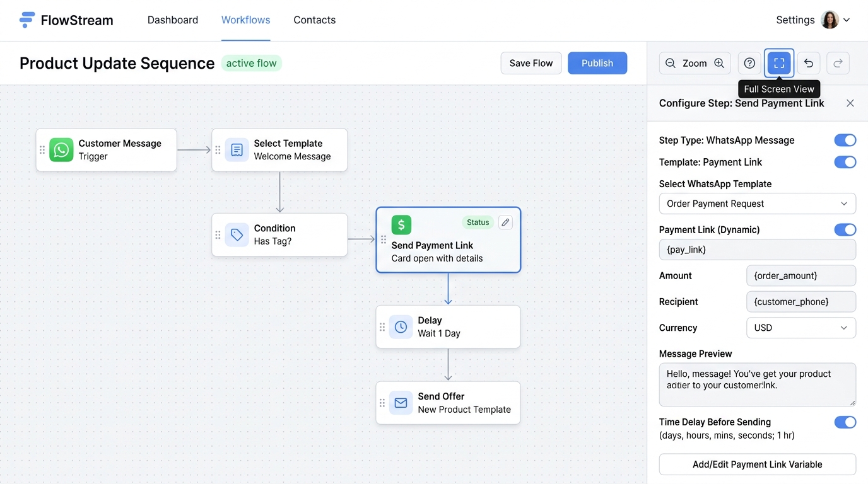Screen dimensions: 868x484
Task: Open Settings in the top bar
Action: 795,20
